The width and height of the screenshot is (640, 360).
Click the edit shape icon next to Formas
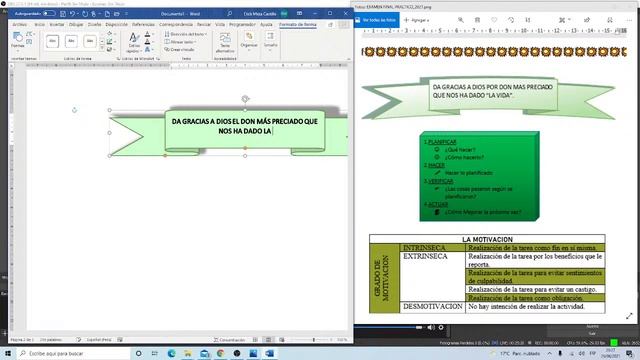[29, 34]
